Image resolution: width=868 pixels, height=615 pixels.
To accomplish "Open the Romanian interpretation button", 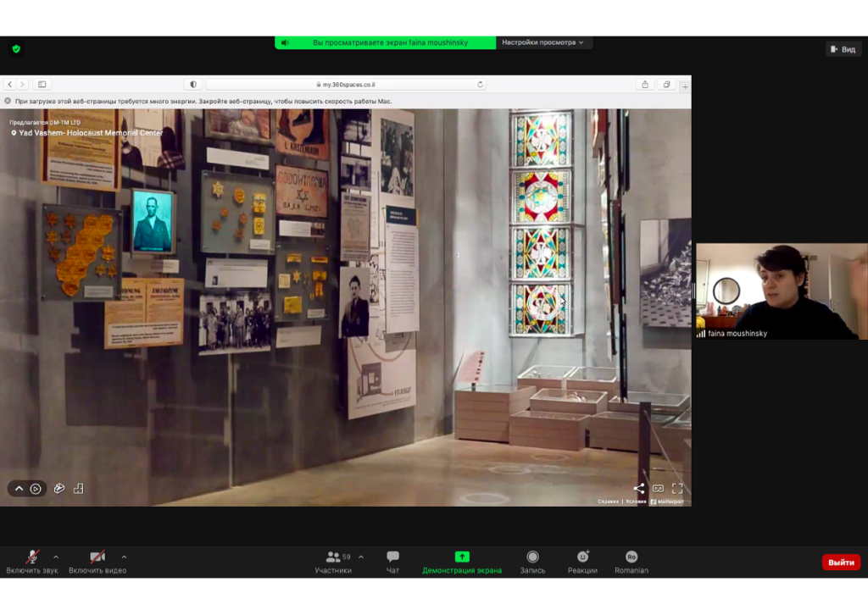I will tap(631, 562).
